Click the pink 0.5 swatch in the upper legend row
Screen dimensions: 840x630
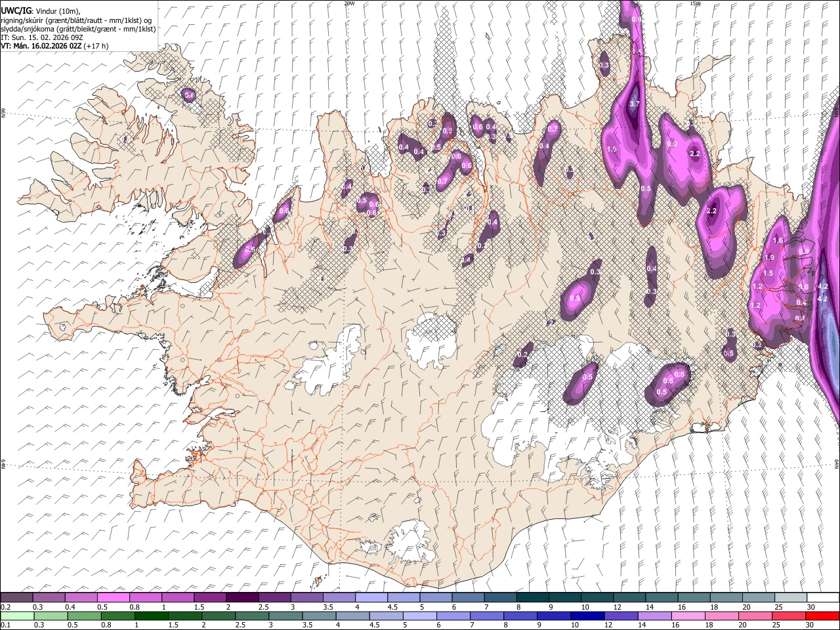(x=113, y=597)
